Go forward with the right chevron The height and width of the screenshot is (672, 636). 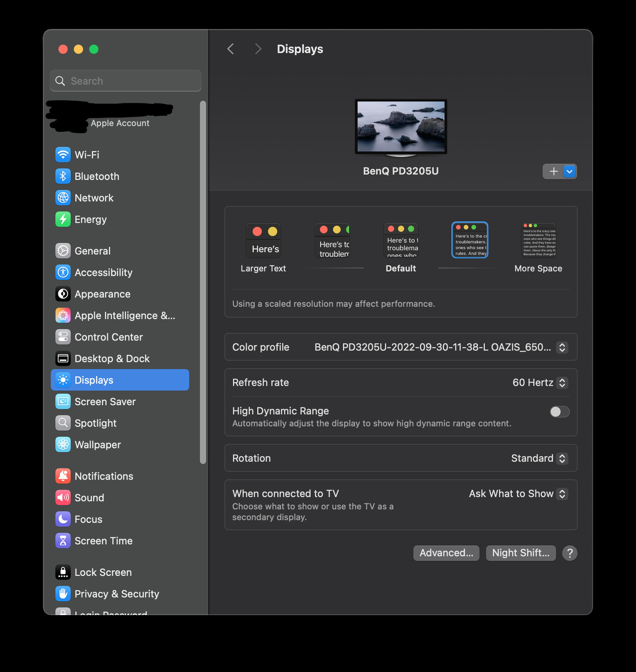[258, 49]
